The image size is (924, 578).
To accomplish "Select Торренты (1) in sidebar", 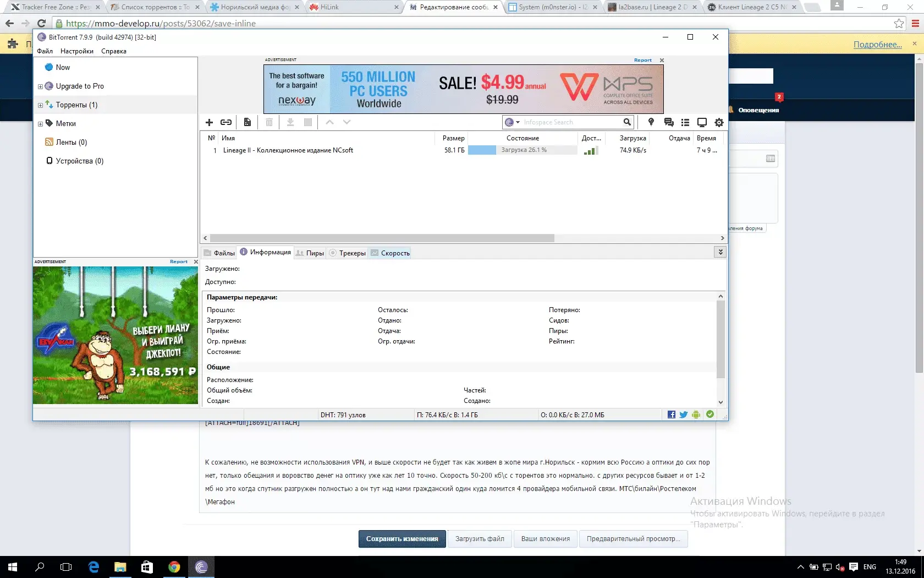I will (x=76, y=105).
